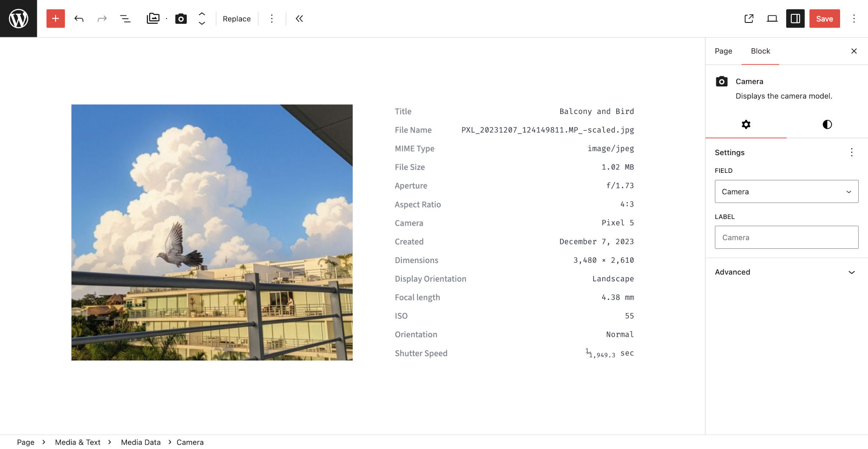The height and width of the screenshot is (449, 868).
Task: Click the Replace button in toolbar
Action: 236,19
